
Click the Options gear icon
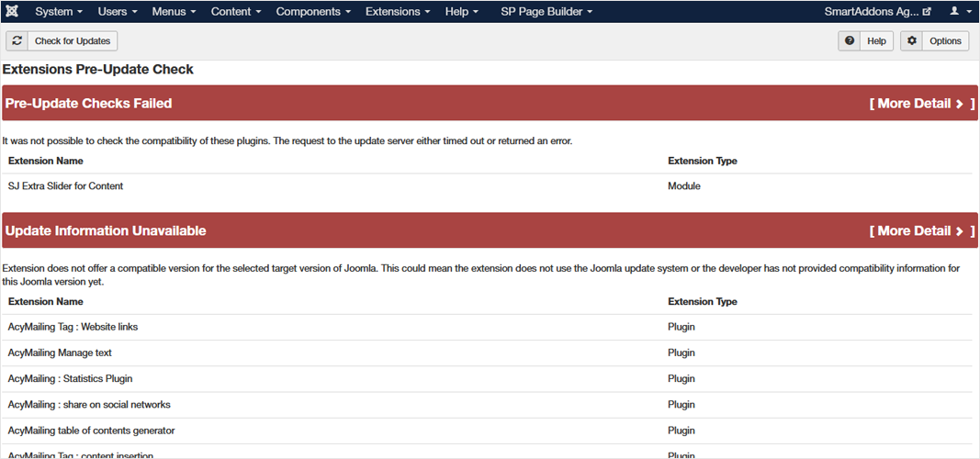point(912,40)
